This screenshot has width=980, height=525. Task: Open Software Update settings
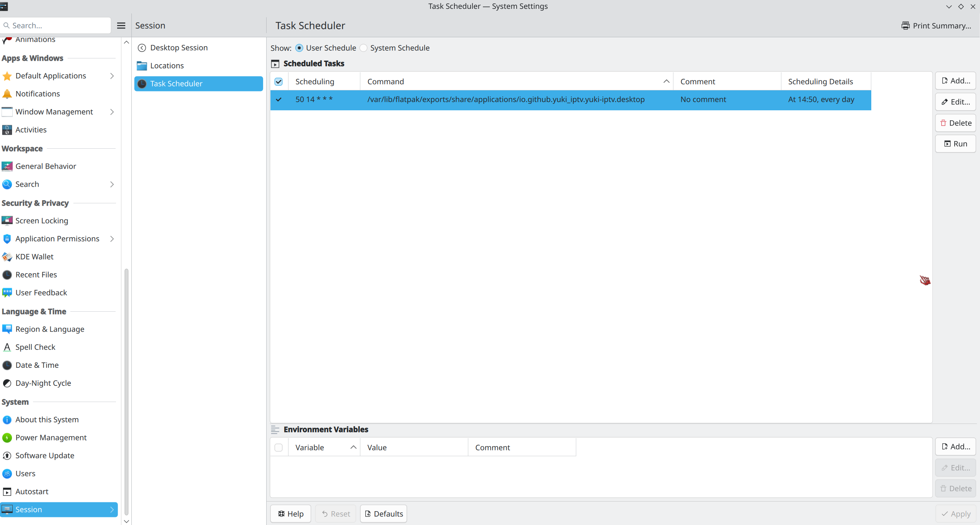pyautogui.click(x=45, y=455)
